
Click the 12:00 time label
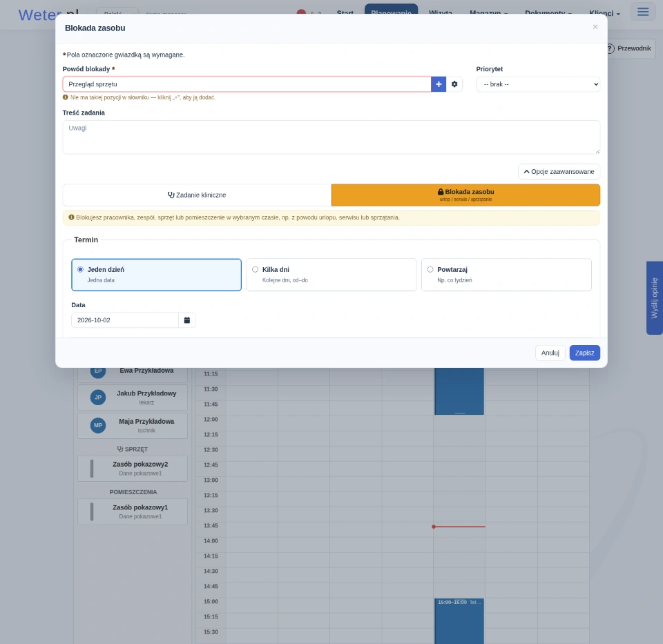[x=211, y=420]
